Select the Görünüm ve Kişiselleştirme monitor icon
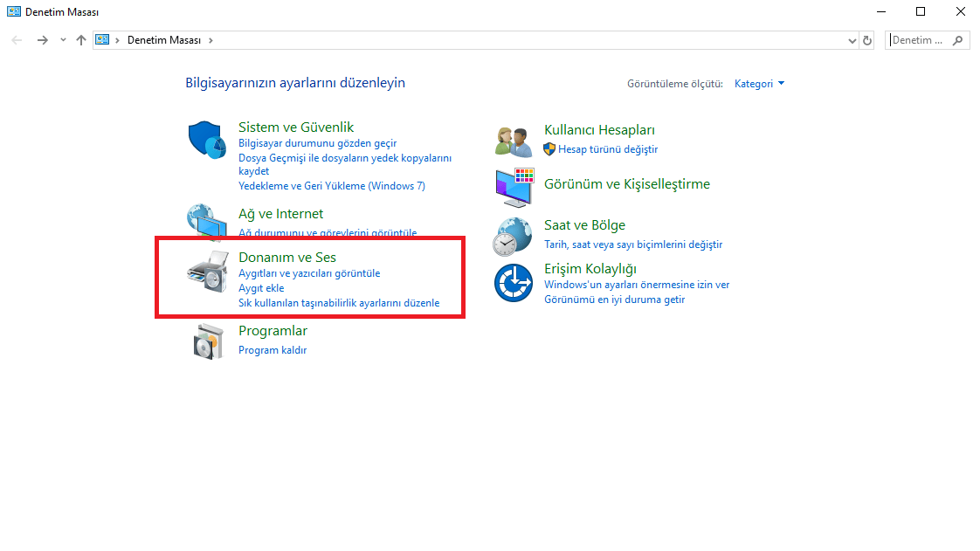 tap(514, 187)
